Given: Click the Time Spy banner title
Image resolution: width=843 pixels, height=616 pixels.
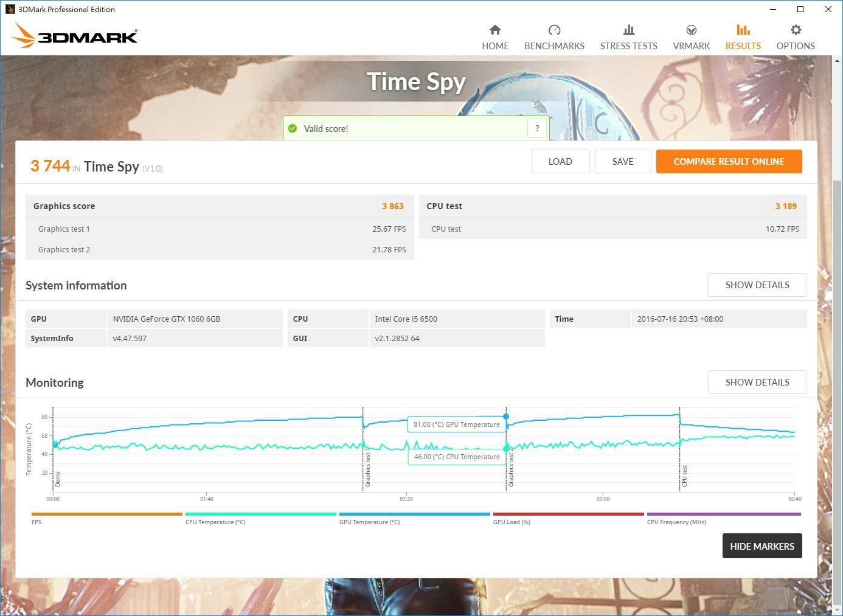Looking at the screenshot, I should 416,81.
